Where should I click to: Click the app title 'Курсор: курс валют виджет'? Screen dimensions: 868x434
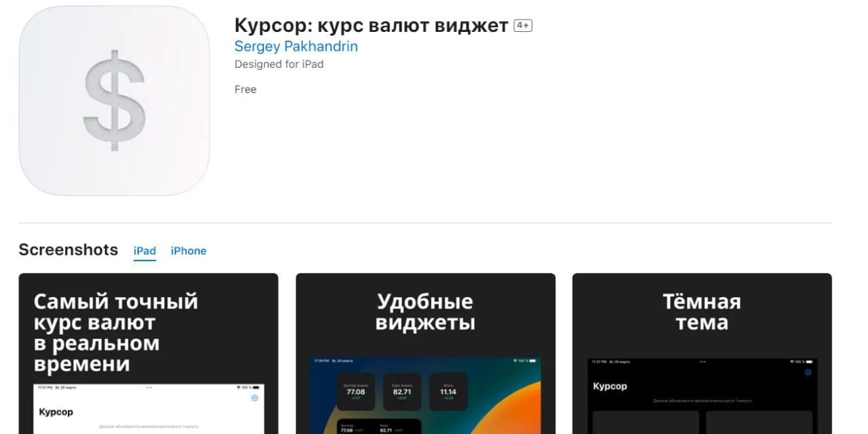[x=371, y=26]
